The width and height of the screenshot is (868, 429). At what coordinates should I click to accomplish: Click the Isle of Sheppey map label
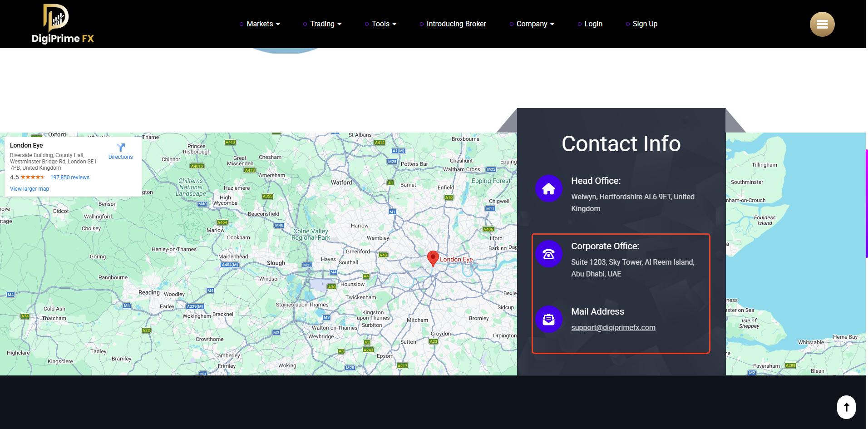click(749, 323)
